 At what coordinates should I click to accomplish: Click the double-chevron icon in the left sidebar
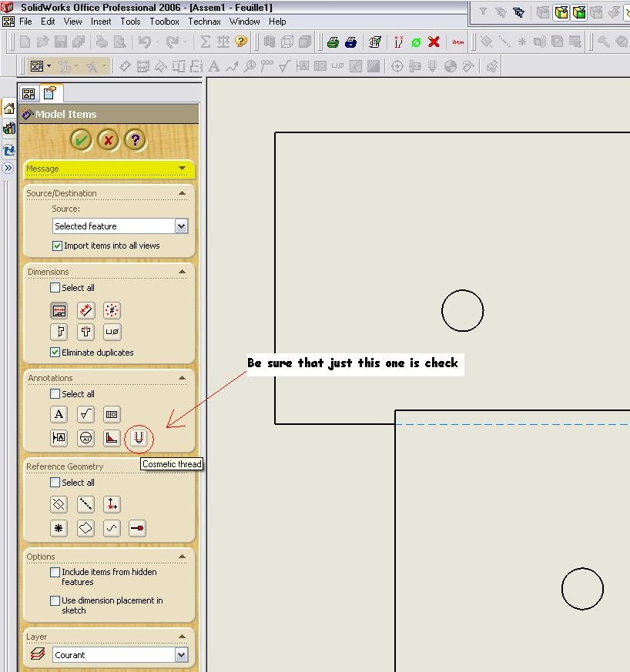pyautogui.click(x=8, y=168)
